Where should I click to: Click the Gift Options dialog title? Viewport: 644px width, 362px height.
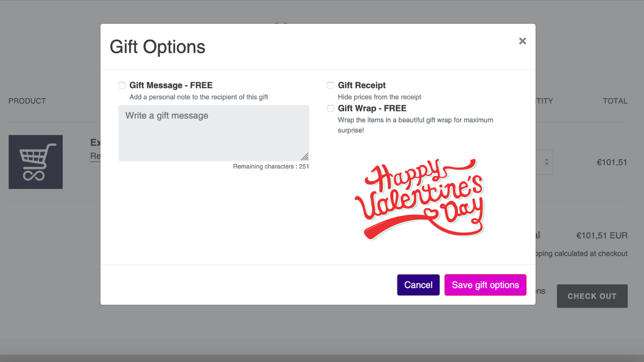[x=157, y=46]
